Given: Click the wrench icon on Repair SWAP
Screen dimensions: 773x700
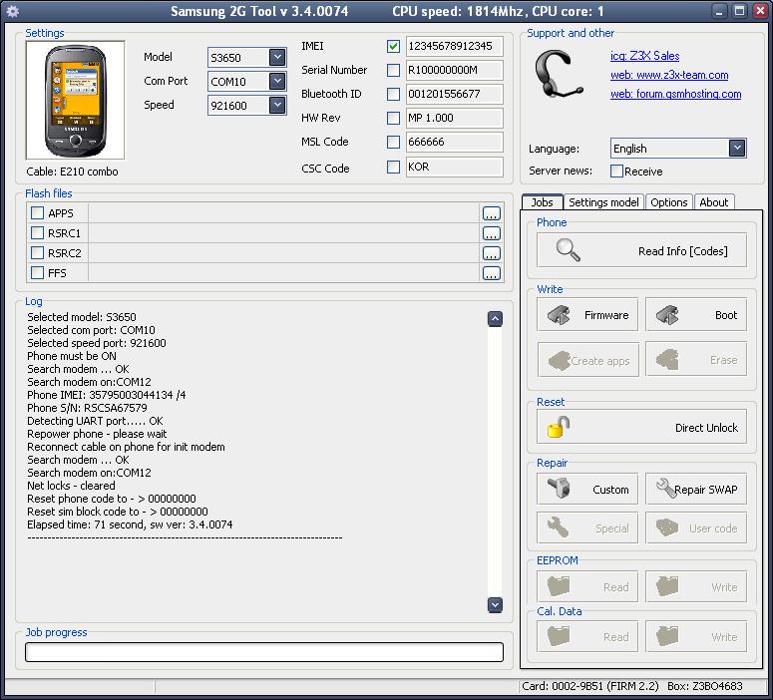Looking at the screenshot, I should click(x=666, y=488).
